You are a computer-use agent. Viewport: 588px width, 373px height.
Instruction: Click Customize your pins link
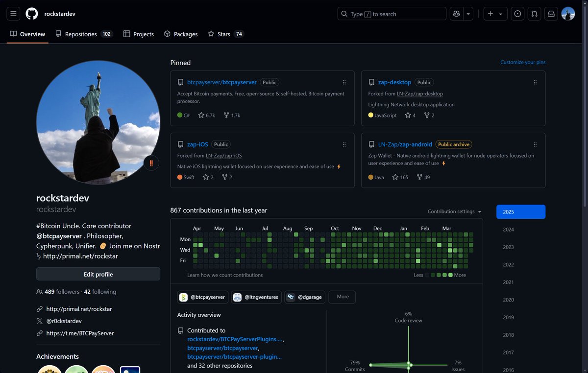tap(523, 62)
